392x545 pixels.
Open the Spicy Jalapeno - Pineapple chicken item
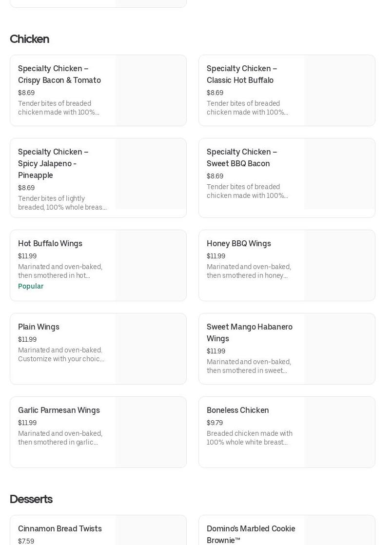click(53, 163)
